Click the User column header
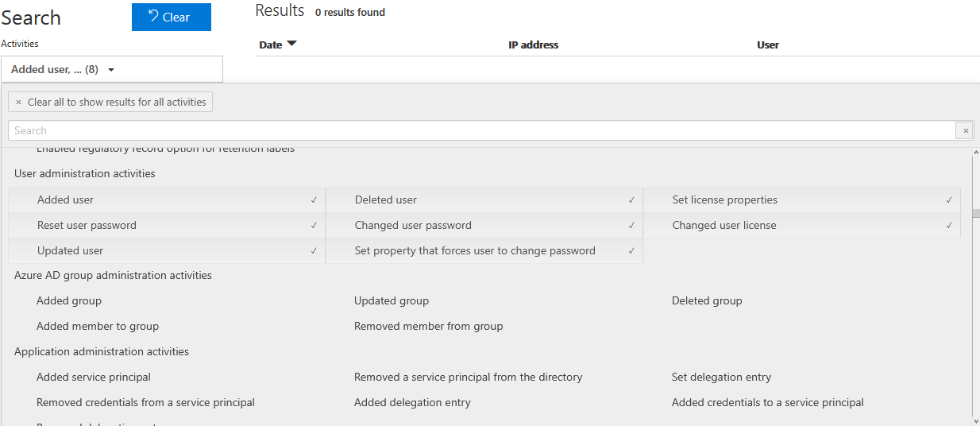Screen dimensions: 980x426 [x=767, y=45]
